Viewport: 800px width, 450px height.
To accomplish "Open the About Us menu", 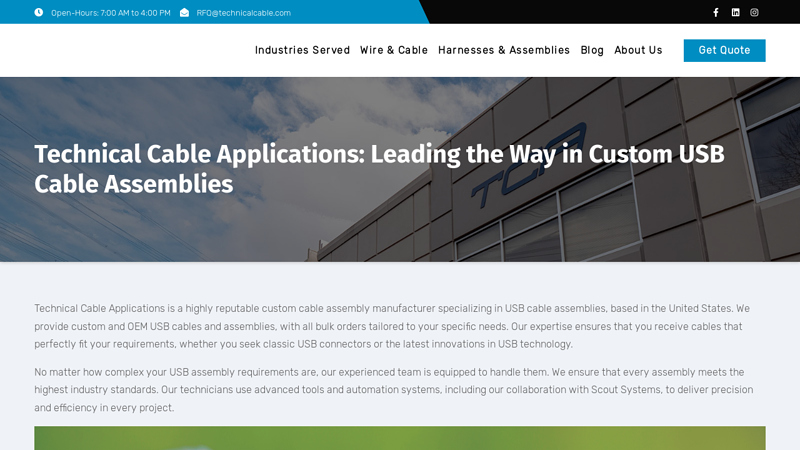I will (x=638, y=50).
